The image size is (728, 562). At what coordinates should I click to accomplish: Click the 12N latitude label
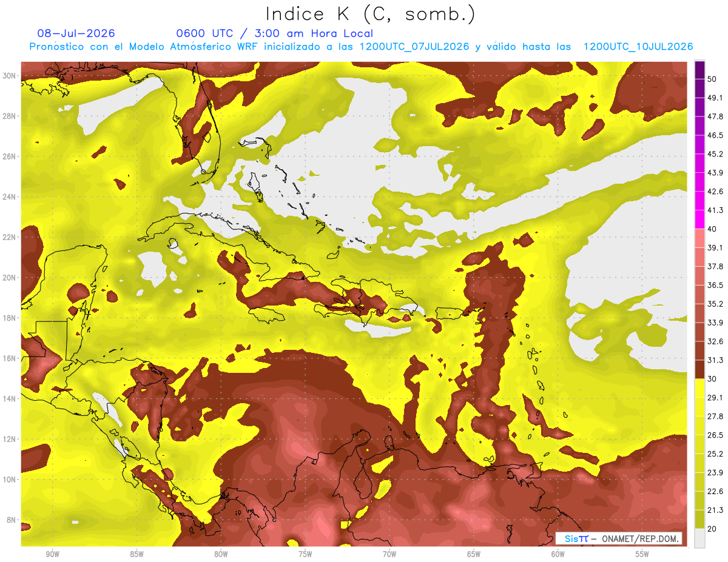click(x=10, y=439)
